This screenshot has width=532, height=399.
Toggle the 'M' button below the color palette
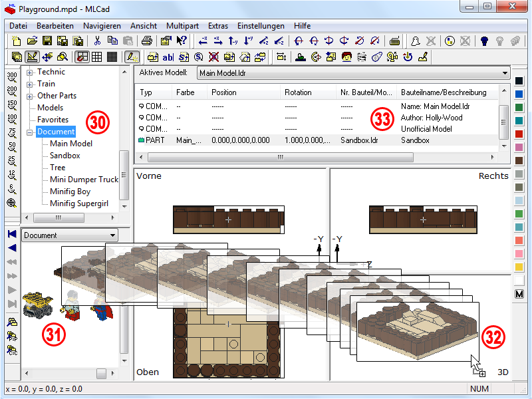tap(519, 294)
